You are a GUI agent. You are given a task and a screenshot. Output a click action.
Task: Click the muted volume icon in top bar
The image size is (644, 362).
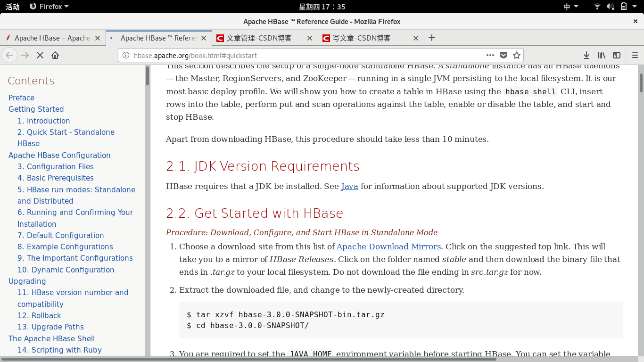point(611,7)
